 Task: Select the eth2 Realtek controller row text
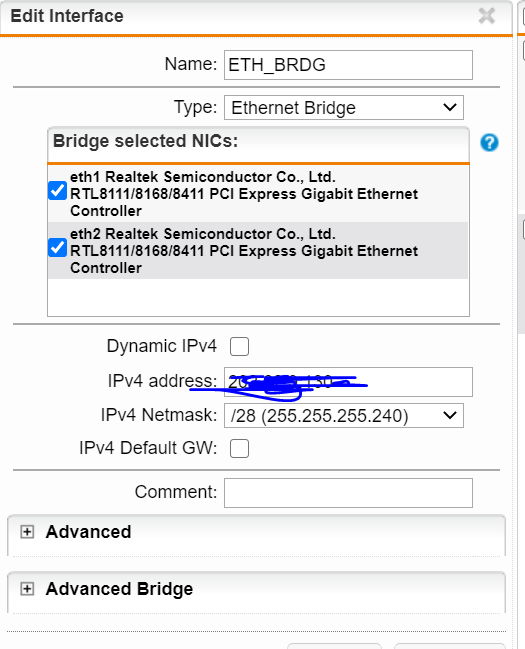pos(244,251)
